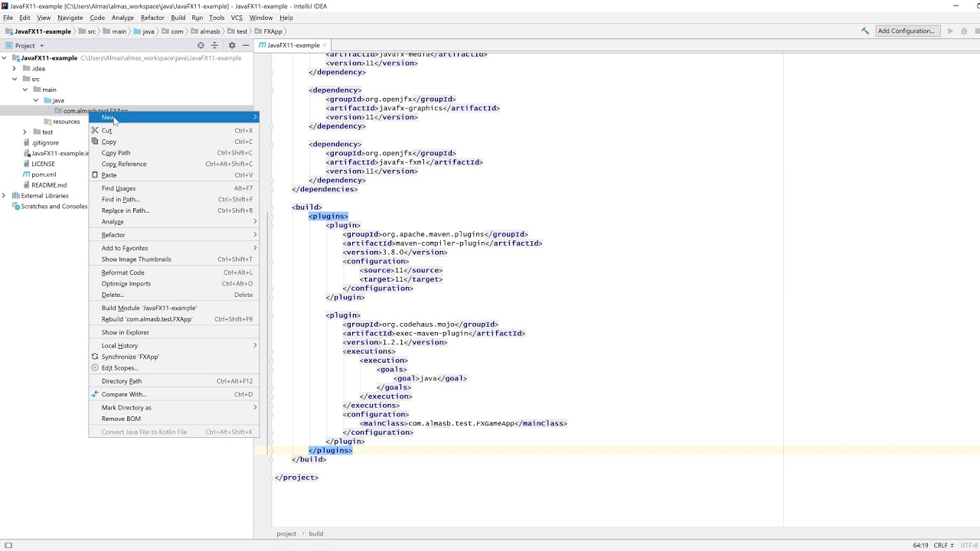
Task: Click the Run play icon in toolbar
Action: pyautogui.click(x=950, y=31)
